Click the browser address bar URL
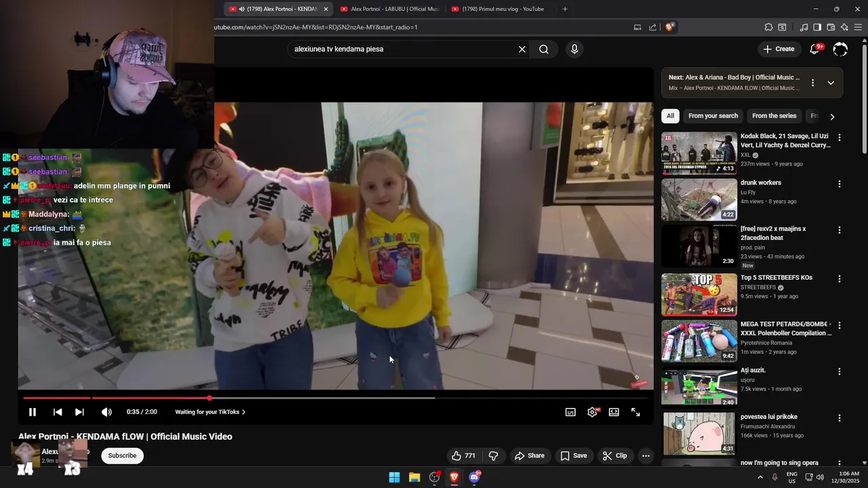 click(316, 27)
